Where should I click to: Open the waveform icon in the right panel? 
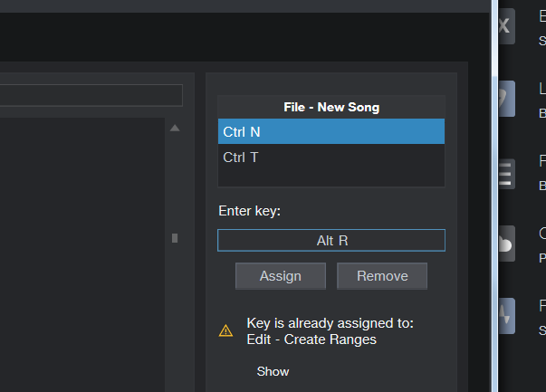tap(506, 316)
